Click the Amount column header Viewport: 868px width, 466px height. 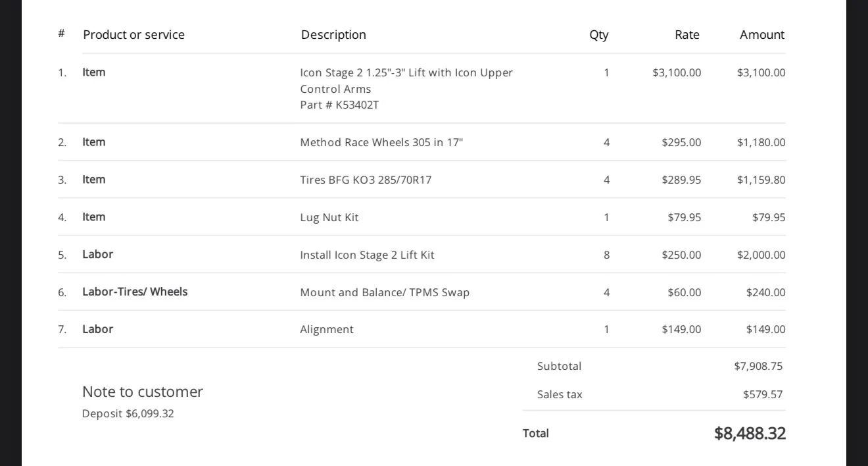click(x=761, y=35)
